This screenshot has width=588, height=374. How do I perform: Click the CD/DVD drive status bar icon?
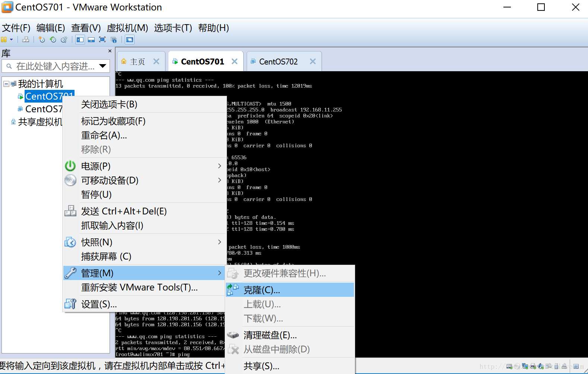click(517, 366)
